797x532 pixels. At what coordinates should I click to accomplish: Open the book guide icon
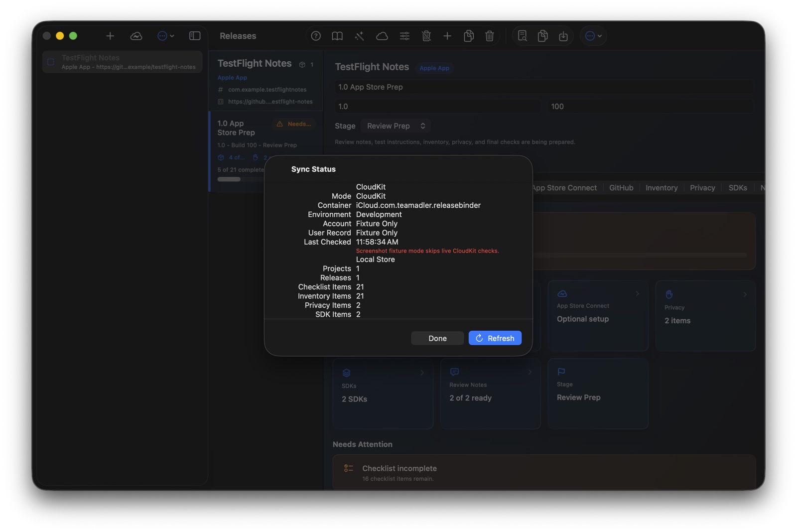tap(337, 36)
